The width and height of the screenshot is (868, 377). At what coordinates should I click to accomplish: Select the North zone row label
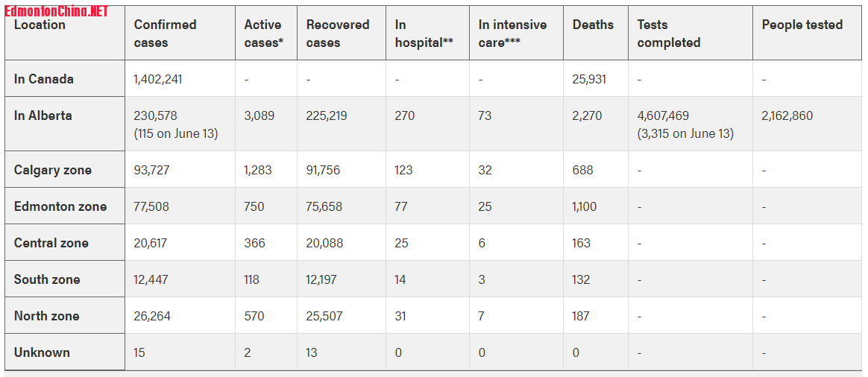(47, 316)
